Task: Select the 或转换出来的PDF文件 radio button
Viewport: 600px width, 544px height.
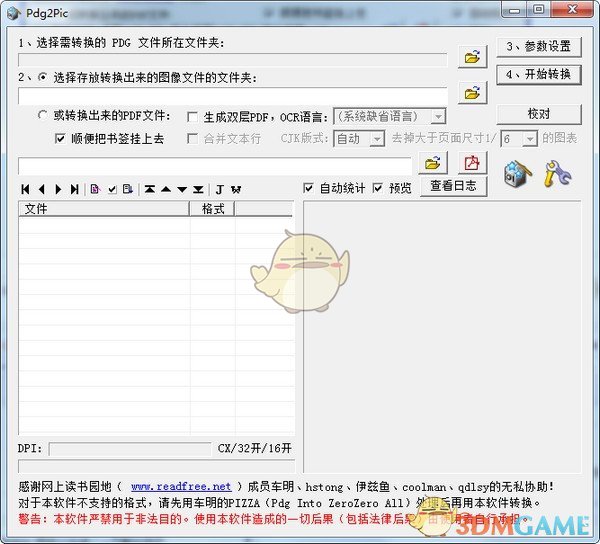Action: pos(42,116)
